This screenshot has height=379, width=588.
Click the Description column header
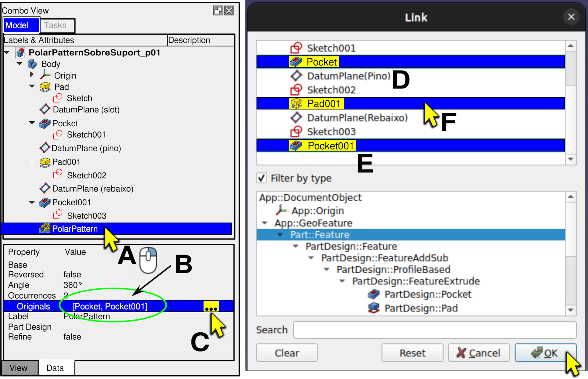click(200, 40)
